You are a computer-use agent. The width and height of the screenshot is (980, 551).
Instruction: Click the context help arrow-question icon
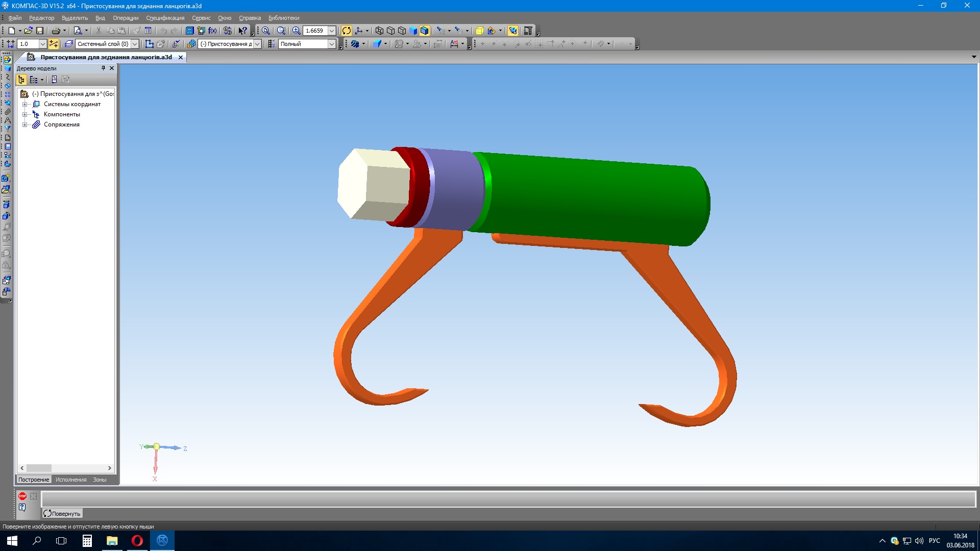[x=243, y=31]
